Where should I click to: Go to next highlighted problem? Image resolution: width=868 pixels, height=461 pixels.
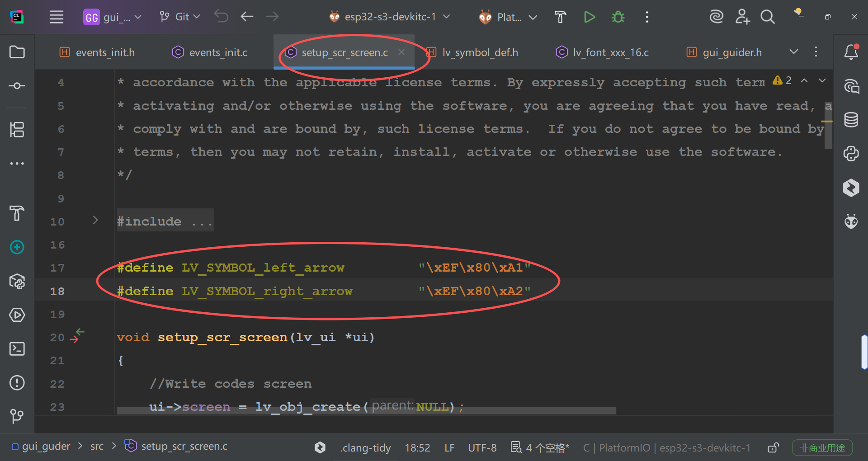point(822,80)
